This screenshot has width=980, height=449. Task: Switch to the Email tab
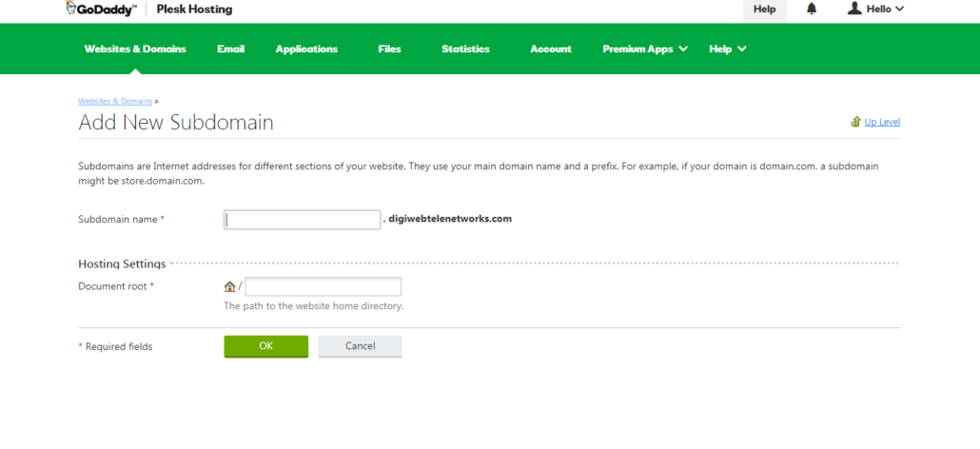point(230,49)
